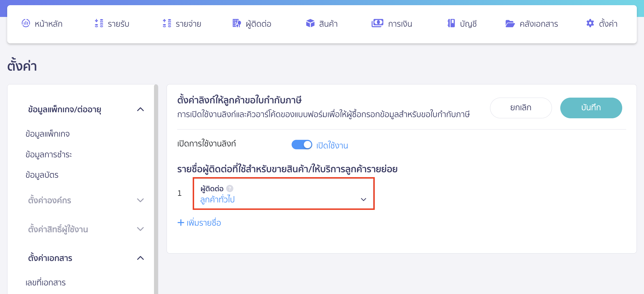Collapse the ข้อมูลแพ็กเกจ/ต่ออายุ section

tap(140, 109)
